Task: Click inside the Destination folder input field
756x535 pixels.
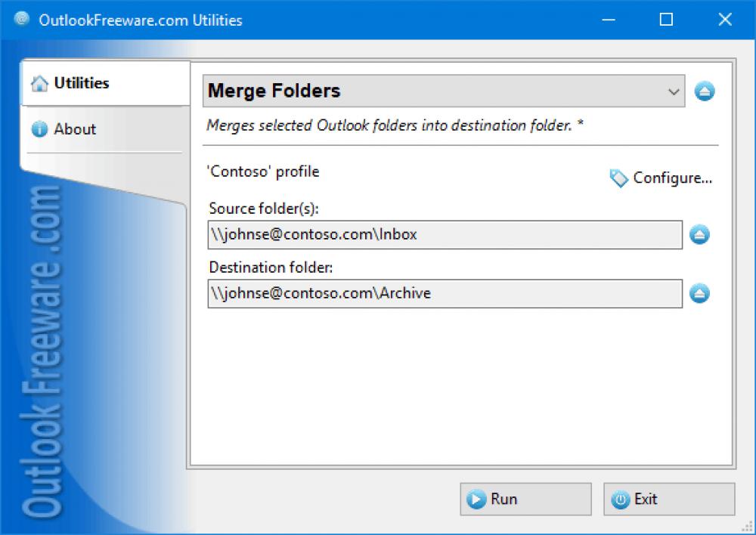Action: click(x=446, y=293)
